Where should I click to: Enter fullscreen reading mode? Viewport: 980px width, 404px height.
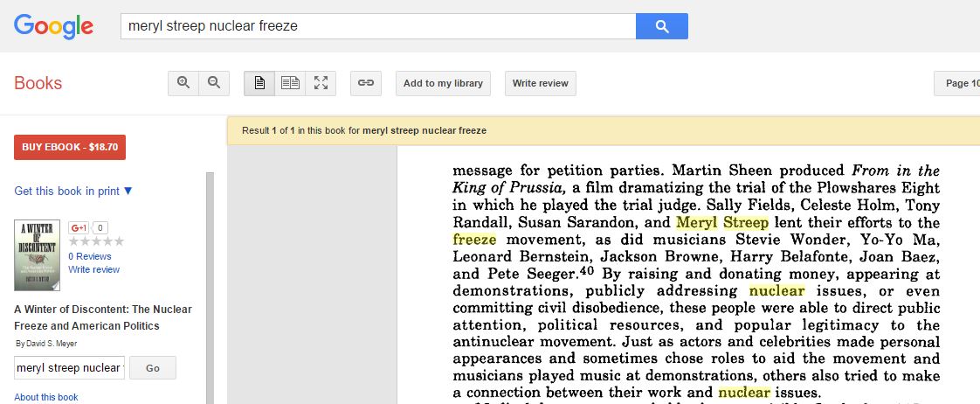click(x=321, y=83)
